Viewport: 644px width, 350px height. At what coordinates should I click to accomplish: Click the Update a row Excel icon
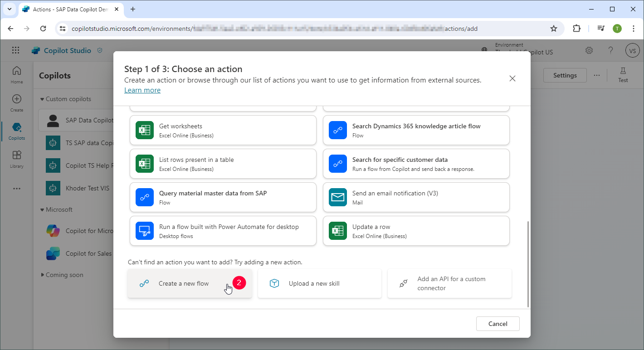338,231
